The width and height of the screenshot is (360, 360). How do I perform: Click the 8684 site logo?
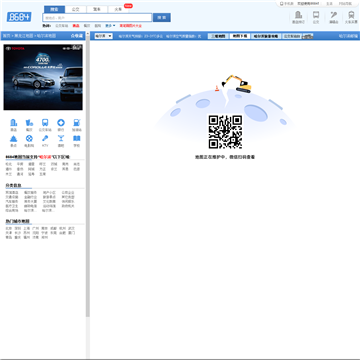[x=19, y=17]
